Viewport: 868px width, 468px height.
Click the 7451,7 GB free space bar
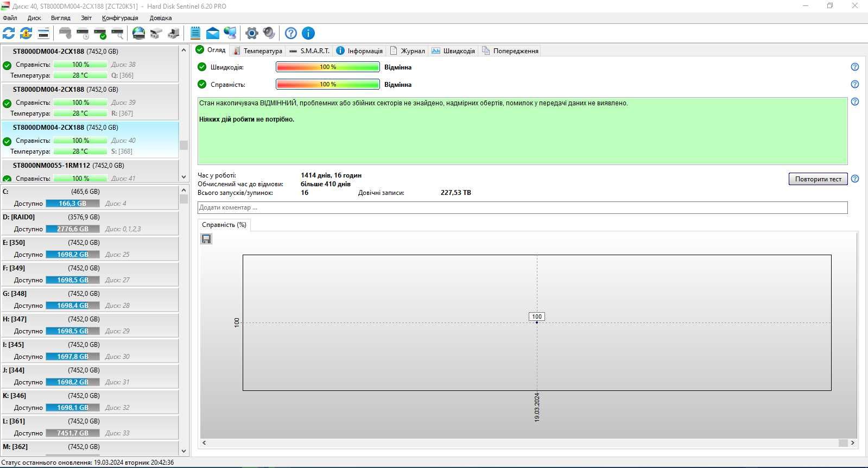tap(73, 433)
